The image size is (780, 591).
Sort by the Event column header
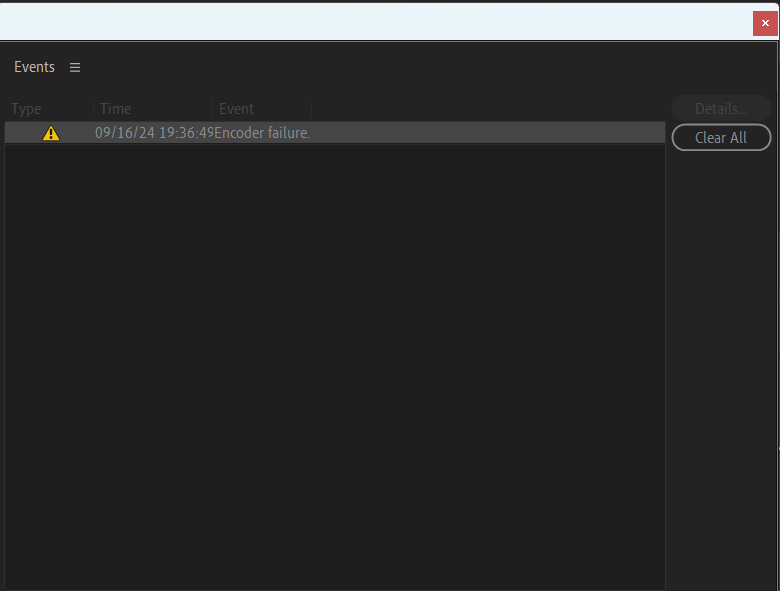(x=263, y=109)
